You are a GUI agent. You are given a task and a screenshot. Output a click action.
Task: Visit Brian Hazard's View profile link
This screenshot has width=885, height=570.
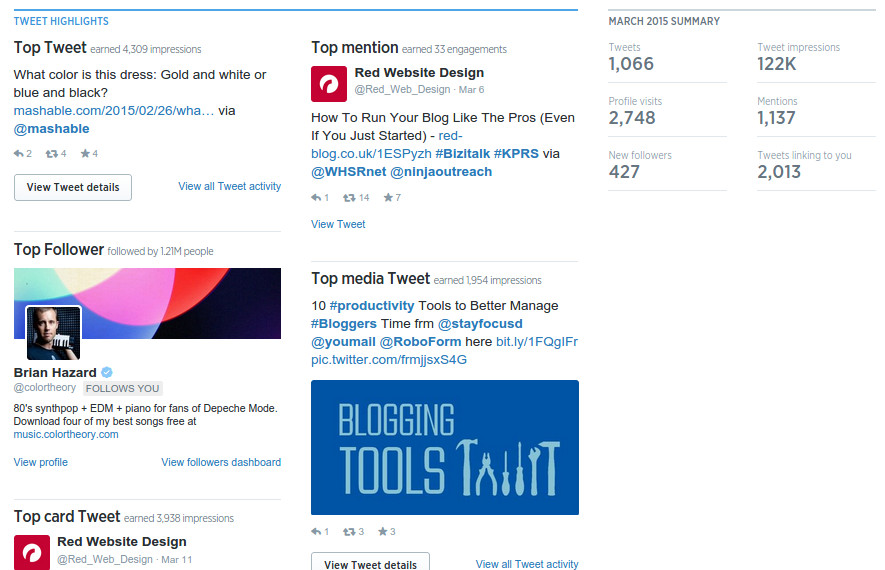41,462
